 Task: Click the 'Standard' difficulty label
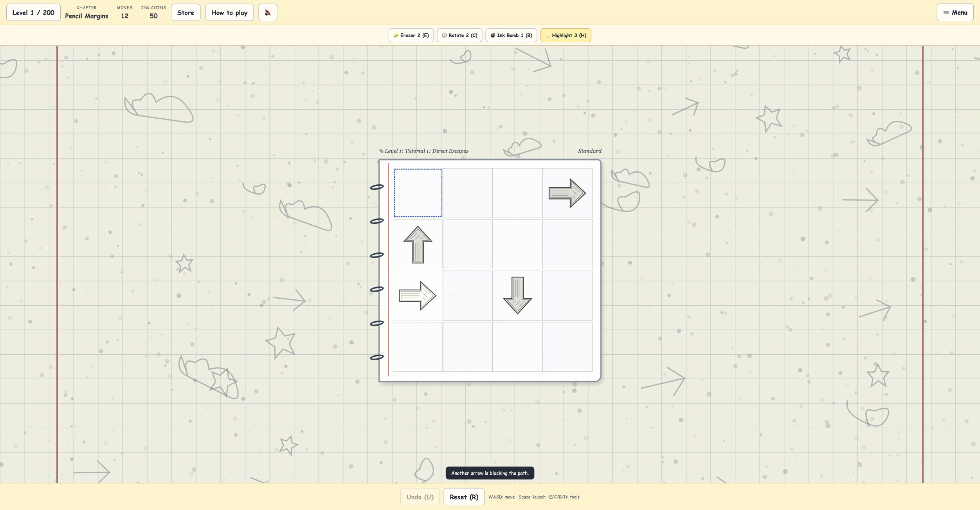tap(589, 151)
